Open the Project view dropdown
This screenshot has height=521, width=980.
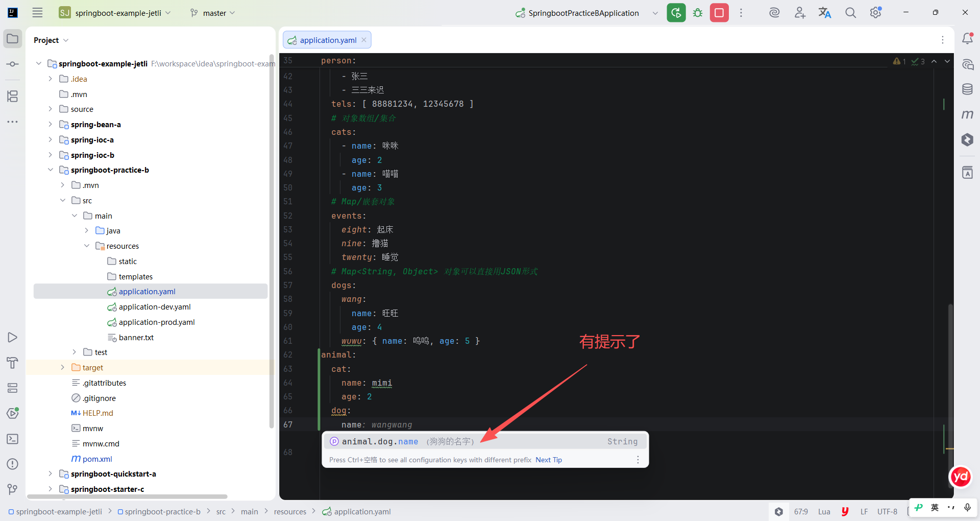click(x=51, y=40)
